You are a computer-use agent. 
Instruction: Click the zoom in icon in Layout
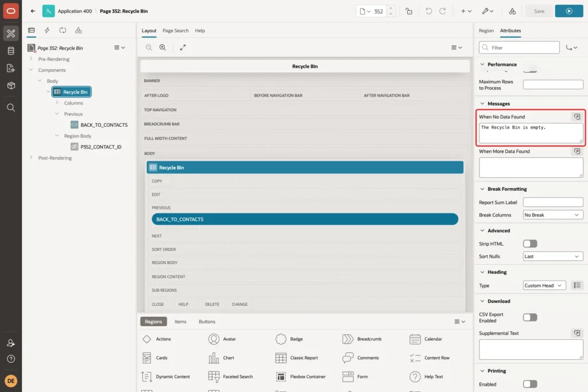point(163,47)
